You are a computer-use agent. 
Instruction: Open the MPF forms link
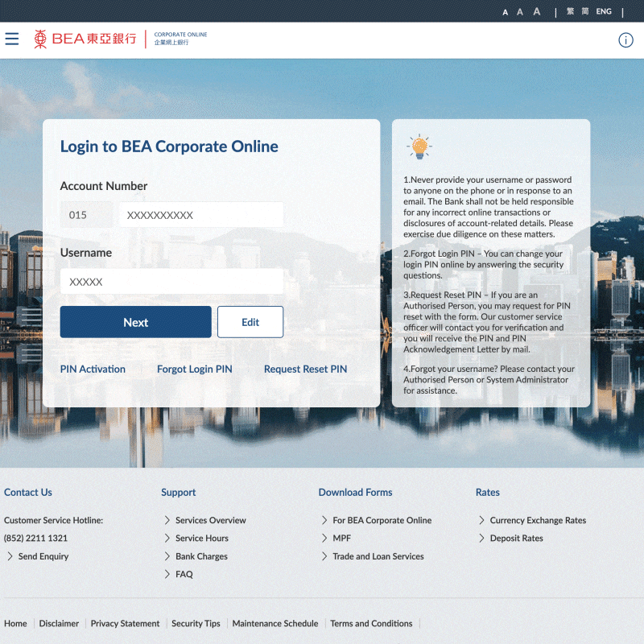pyautogui.click(x=341, y=539)
